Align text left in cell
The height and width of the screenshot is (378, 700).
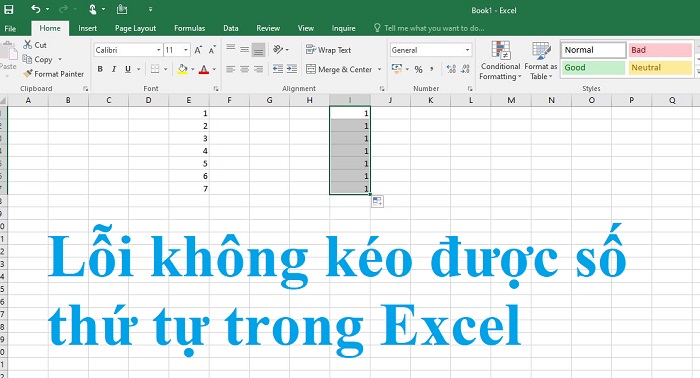point(230,69)
